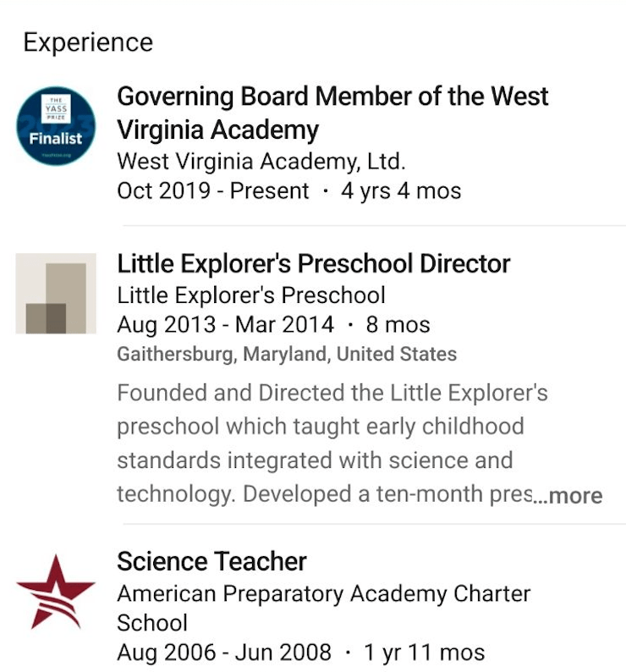Image resolution: width=626 pixels, height=672 pixels.
Task: Select the Experience section heading
Action: [88, 42]
